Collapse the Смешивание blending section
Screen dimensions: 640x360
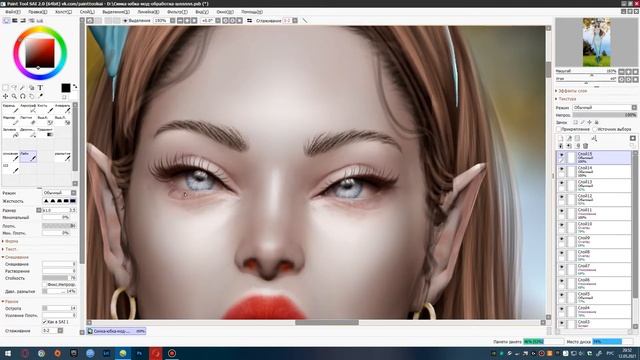(16, 257)
